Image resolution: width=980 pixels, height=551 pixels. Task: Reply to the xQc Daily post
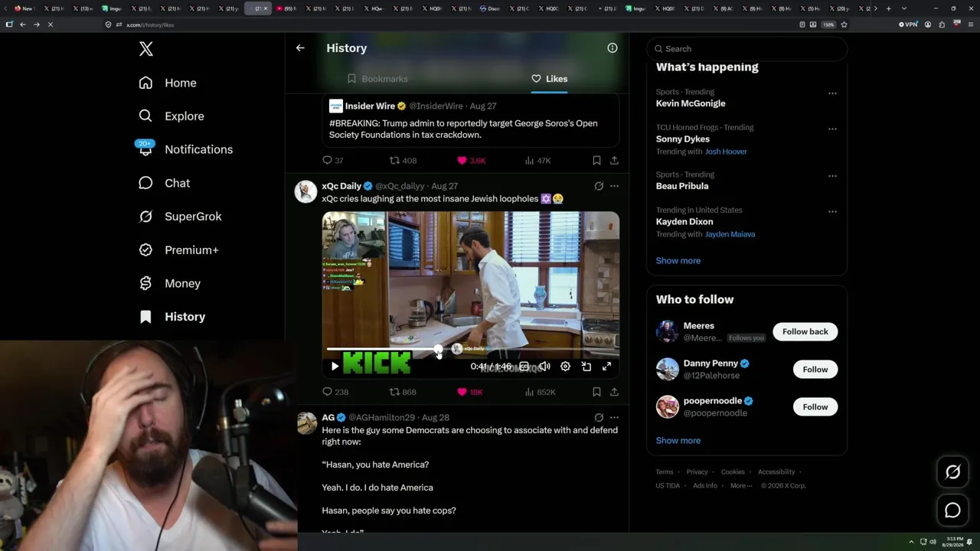(x=335, y=392)
